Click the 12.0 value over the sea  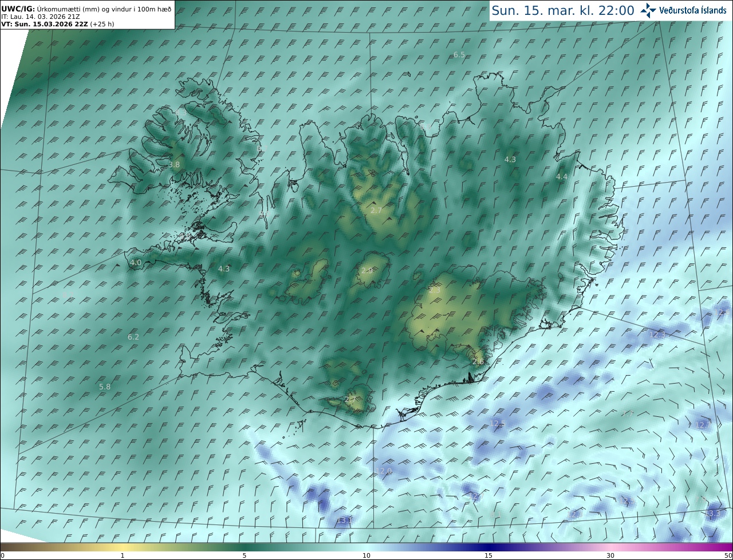(x=384, y=471)
